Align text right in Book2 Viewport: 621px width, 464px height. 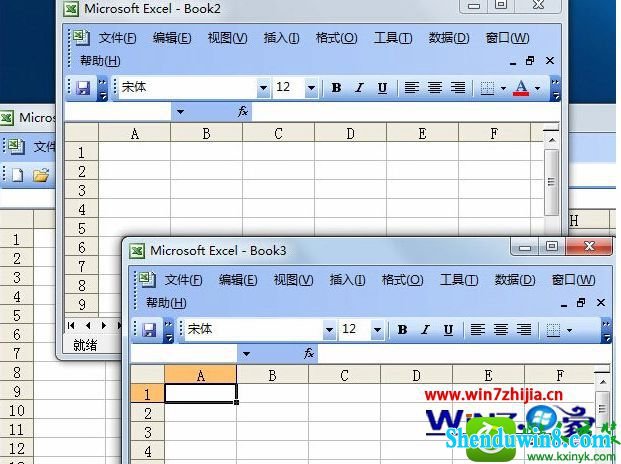pyautogui.click(x=458, y=87)
